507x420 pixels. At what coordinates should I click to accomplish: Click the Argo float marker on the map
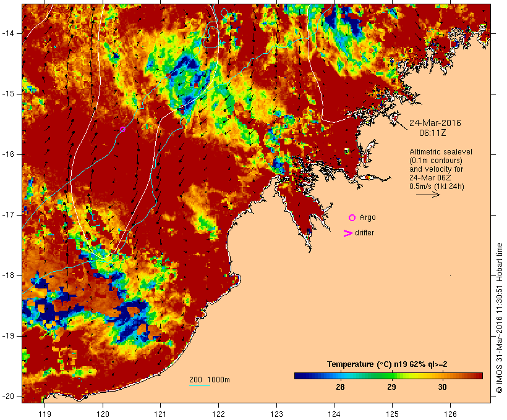click(x=122, y=130)
